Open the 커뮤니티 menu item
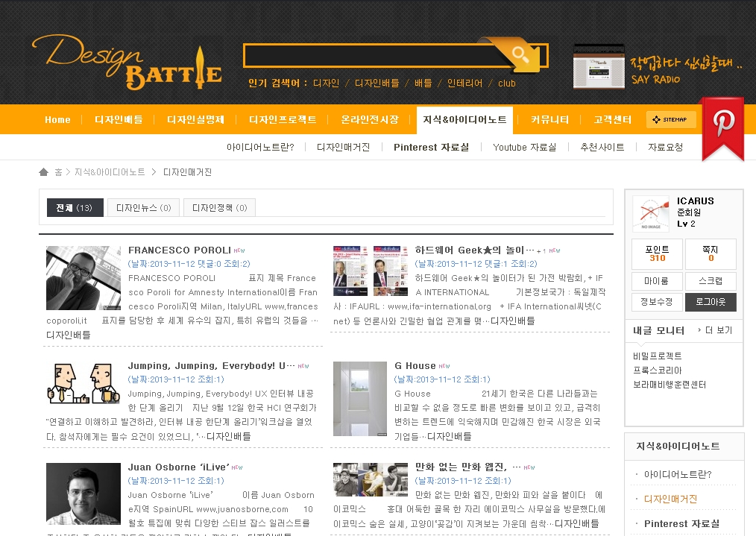The height and width of the screenshot is (536, 756). pos(550,120)
